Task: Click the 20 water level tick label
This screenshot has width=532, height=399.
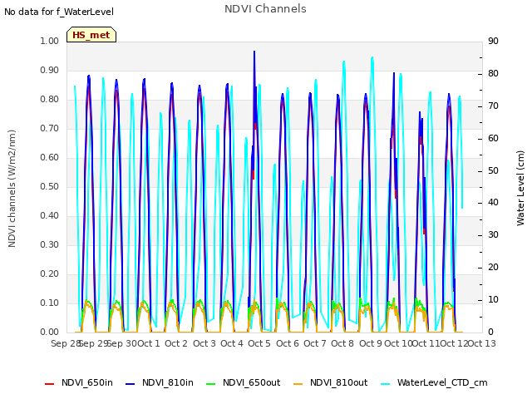Action: point(493,268)
